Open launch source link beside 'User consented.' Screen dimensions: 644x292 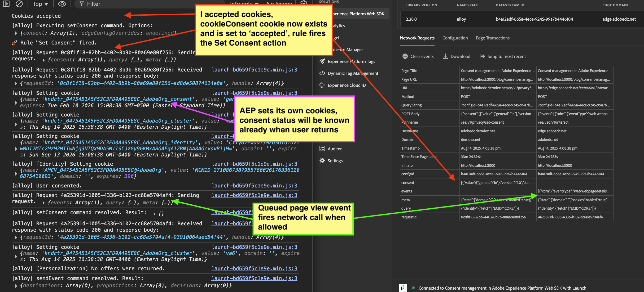(254, 186)
